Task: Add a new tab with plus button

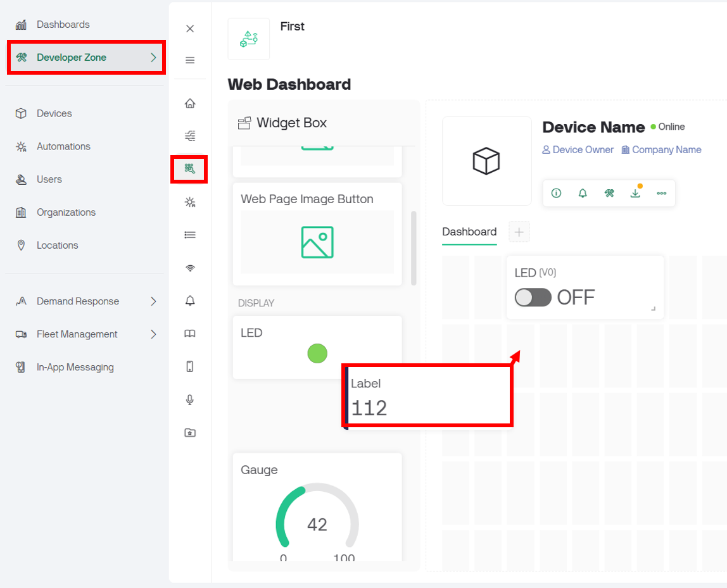Action: (519, 232)
